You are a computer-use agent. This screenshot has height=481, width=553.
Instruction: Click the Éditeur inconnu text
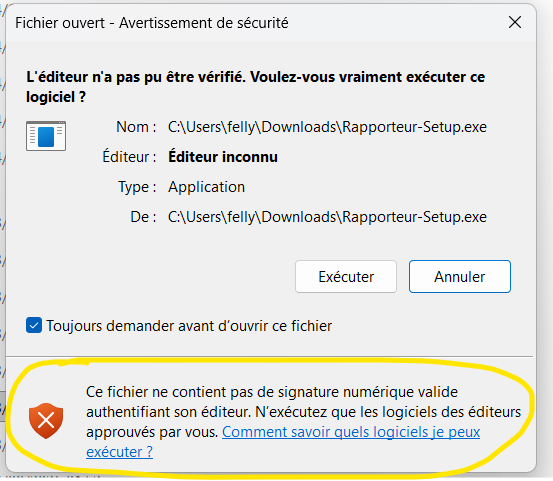pyautogui.click(x=223, y=157)
